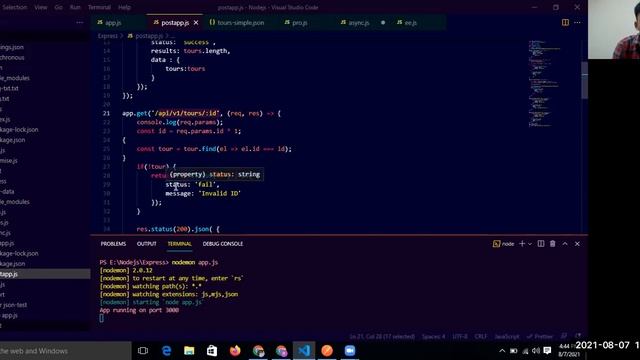Image resolution: width=640 pixels, height=360 pixels.
Task: Open the volume control in the system tray
Action: click(536, 351)
